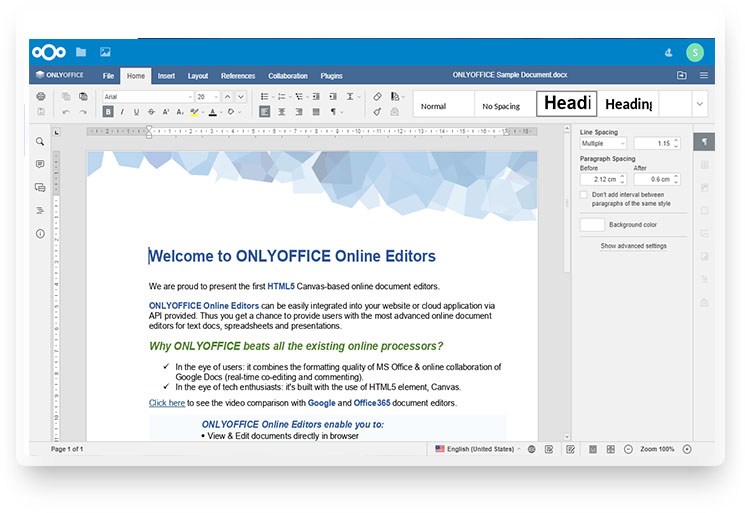
Task: Toggle Align right
Action: coord(299,112)
